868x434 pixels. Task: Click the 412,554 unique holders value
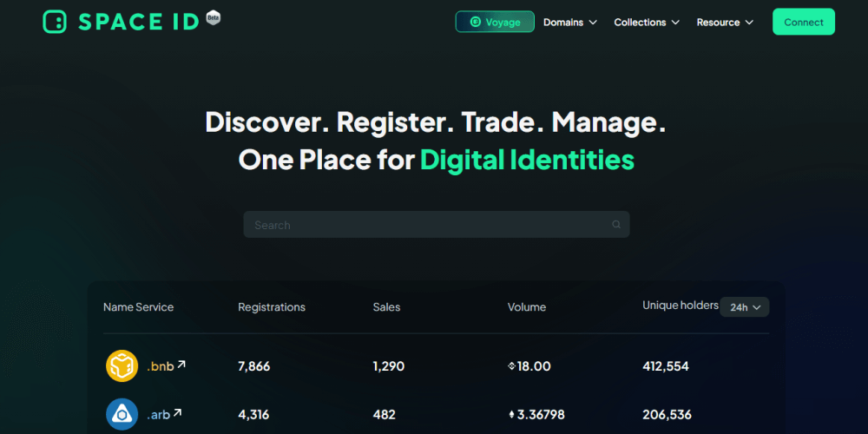pos(666,366)
